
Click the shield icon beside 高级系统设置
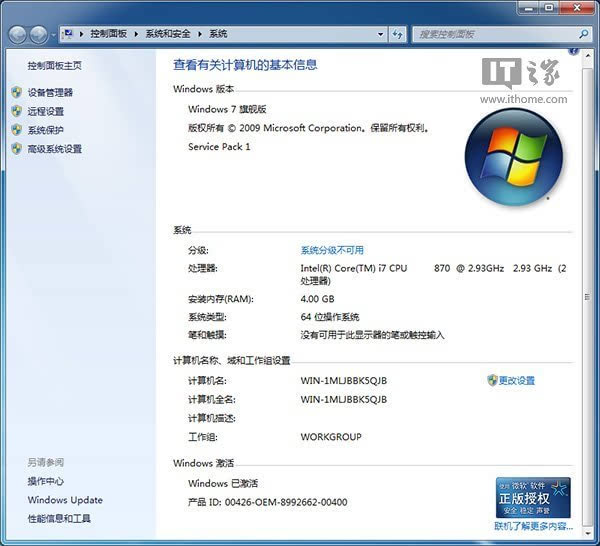pyautogui.click(x=16, y=149)
